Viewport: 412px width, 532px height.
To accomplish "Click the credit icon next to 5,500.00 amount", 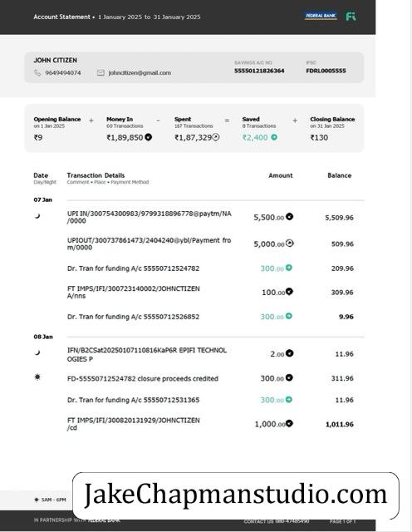I will click(x=289, y=216).
